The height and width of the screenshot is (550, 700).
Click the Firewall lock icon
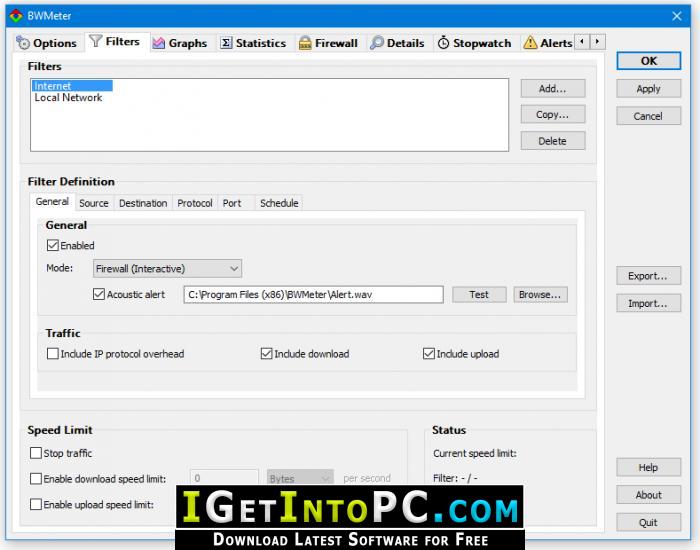click(x=305, y=43)
